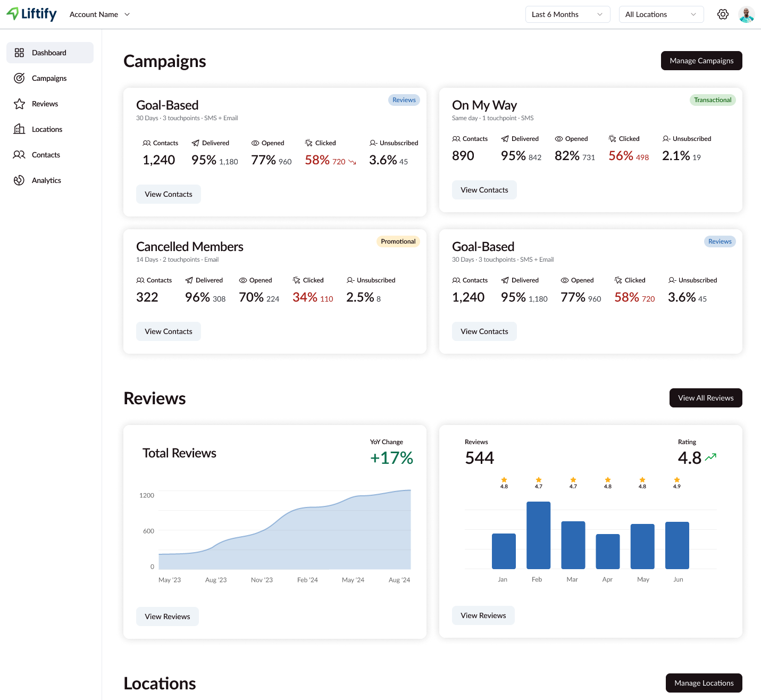
Task: Open Contacts from the sidebar
Action: click(50, 155)
